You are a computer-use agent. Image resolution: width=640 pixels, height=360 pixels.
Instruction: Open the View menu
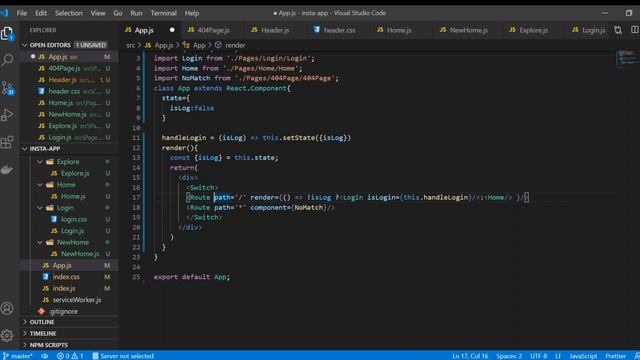(98, 13)
